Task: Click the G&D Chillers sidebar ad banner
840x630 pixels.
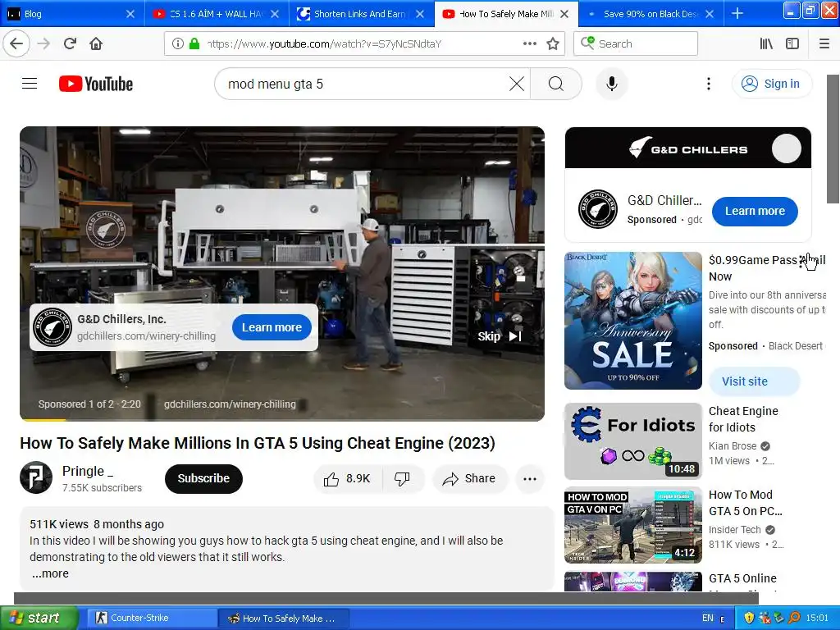Action: pos(688,148)
